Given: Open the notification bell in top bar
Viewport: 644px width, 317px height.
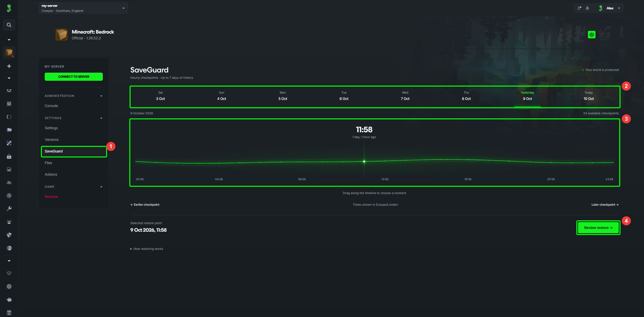Looking at the screenshot, I should tap(587, 8).
